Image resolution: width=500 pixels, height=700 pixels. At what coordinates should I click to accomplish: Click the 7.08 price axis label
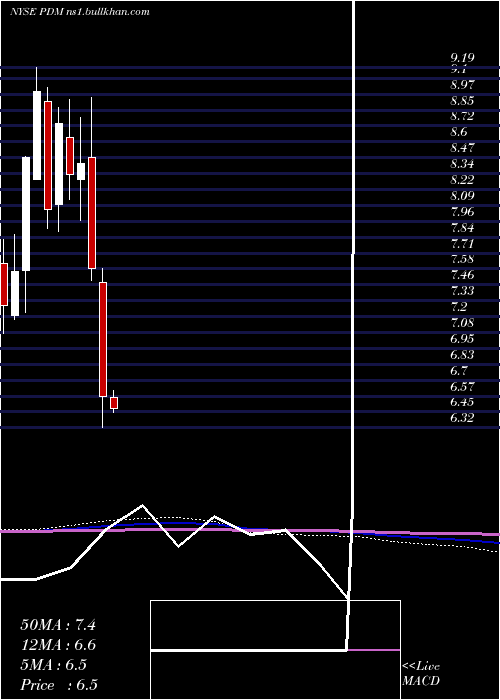click(462, 323)
